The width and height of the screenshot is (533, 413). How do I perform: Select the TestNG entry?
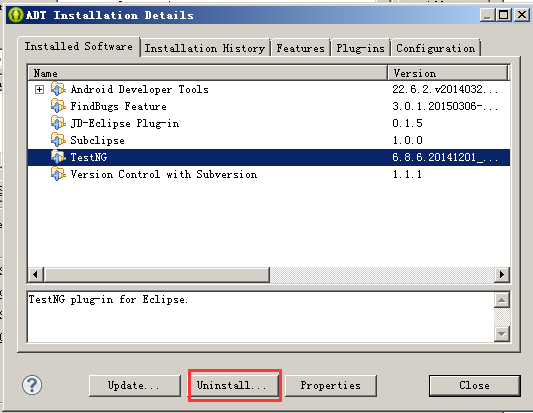click(x=269, y=157)
